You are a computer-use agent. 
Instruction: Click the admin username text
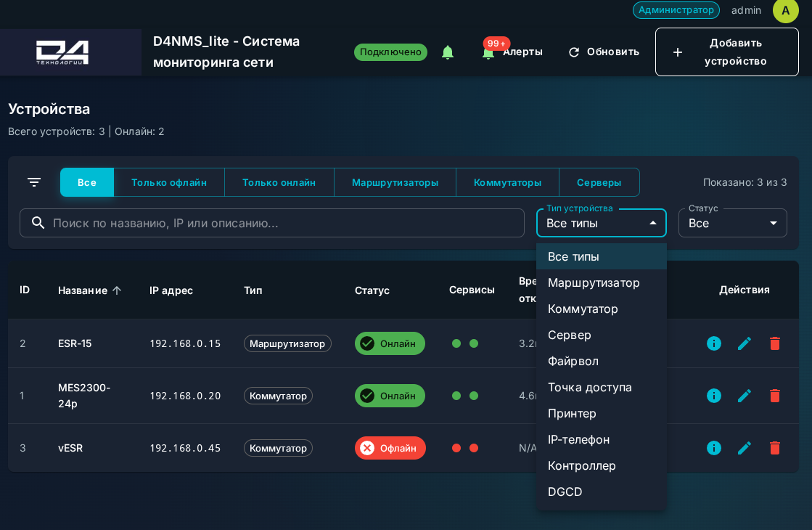click(x=746, y=10)
